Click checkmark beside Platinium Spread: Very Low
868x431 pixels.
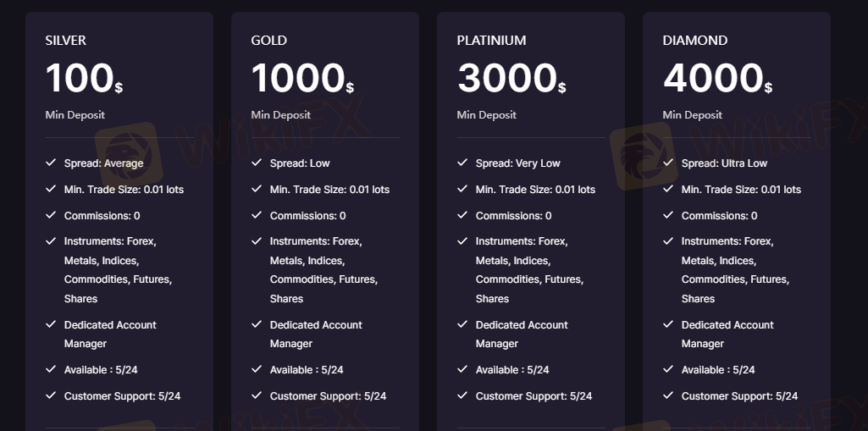(x=462, y=163)
